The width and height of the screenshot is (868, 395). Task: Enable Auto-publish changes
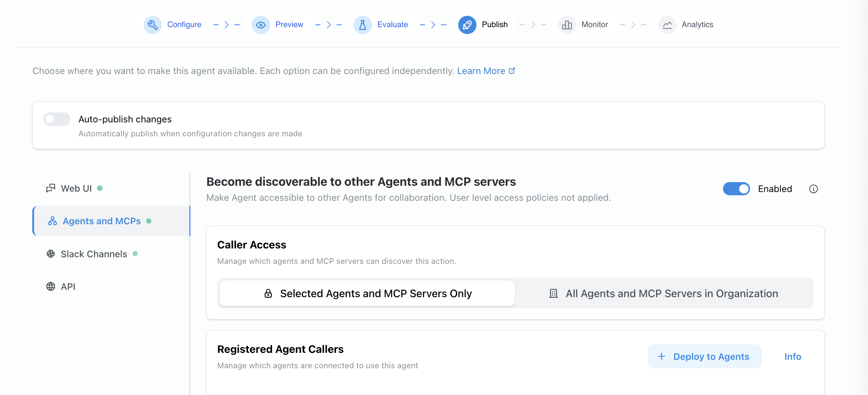(56, 119)
